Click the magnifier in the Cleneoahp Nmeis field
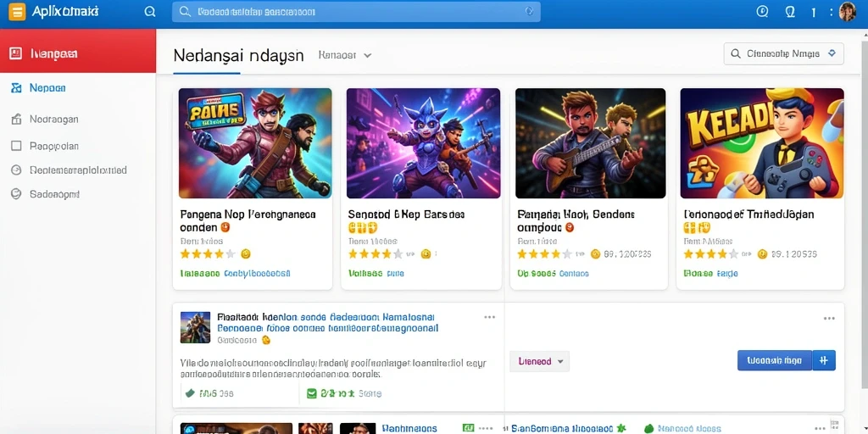 pos(736,53)
